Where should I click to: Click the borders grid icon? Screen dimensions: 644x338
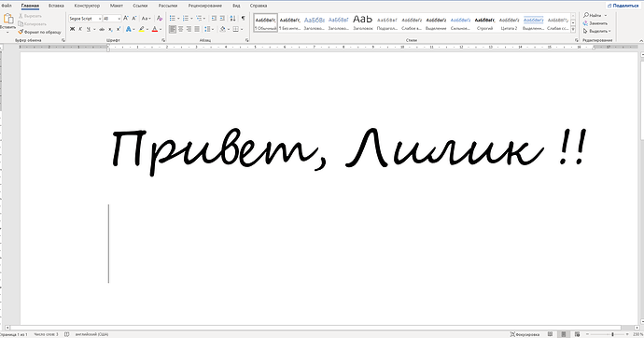[236, 29]
